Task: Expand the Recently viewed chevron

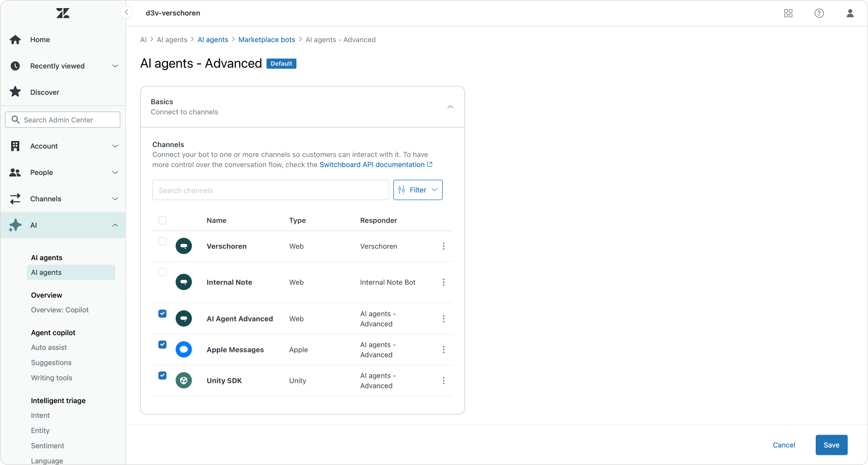Action: click(115, 66)
